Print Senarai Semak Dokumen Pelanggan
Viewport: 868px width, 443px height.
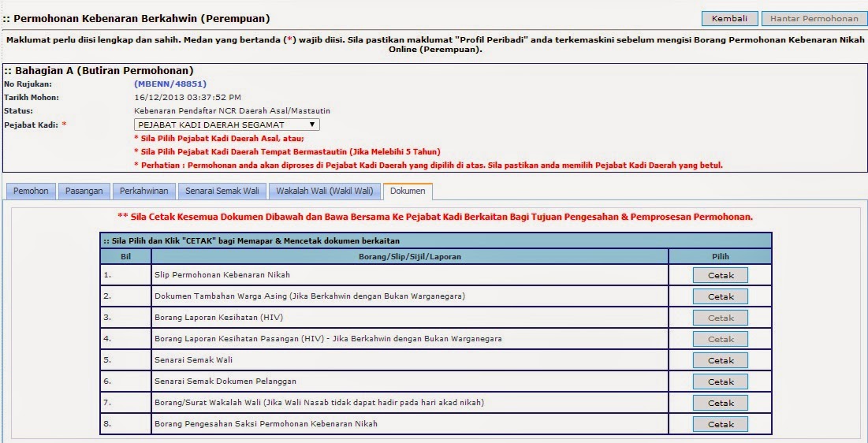coord(721,382)
